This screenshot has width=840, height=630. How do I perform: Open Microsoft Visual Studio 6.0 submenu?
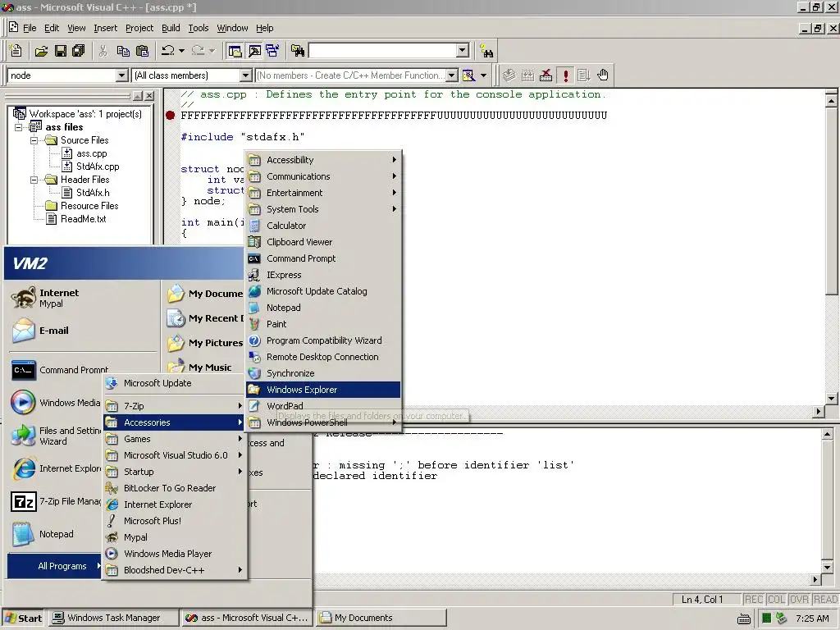point(175,456)
